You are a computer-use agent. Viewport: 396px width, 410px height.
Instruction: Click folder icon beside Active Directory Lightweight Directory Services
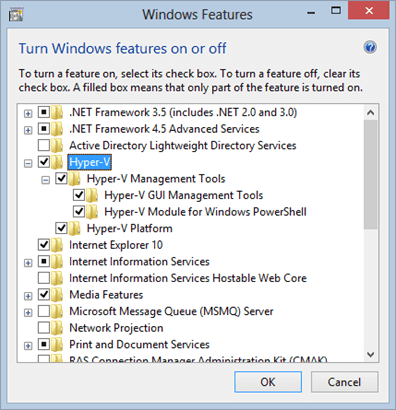57,146
